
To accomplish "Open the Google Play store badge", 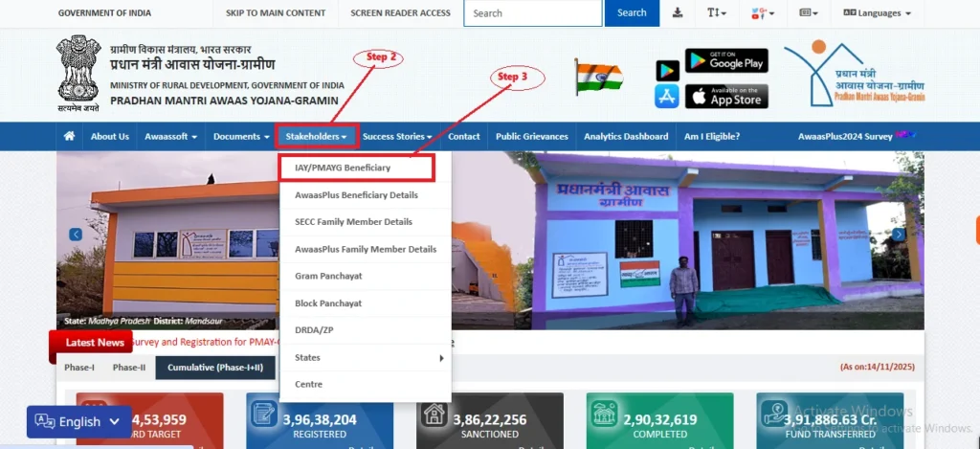I will pos(726,60).
